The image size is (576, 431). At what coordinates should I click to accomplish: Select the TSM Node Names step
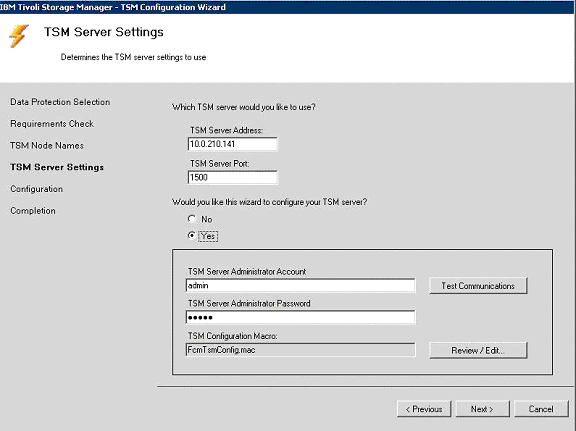click(x=47, y=146)
